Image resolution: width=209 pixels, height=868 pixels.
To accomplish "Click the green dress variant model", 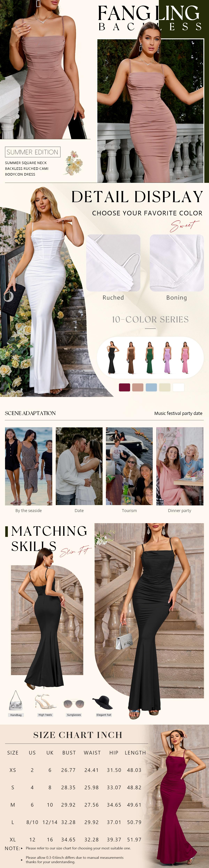I will coord(149,358).
